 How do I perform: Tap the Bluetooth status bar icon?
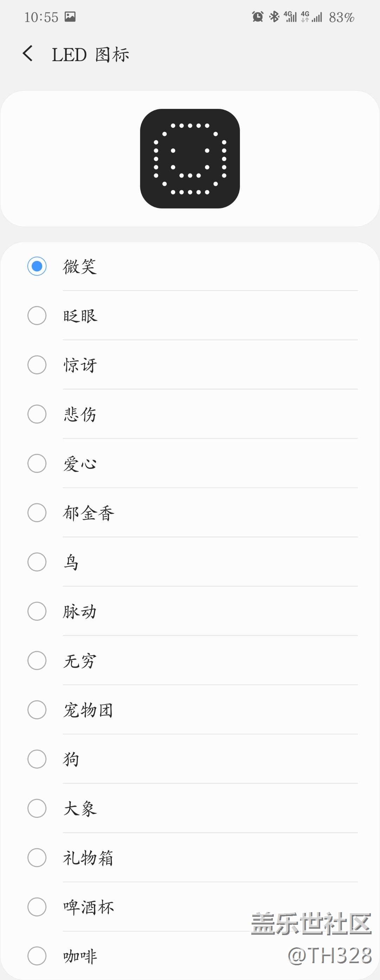tap(274, 17)
